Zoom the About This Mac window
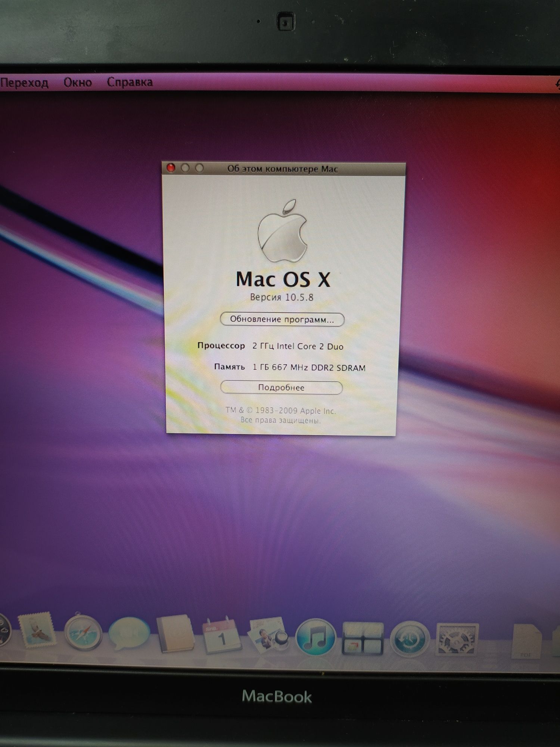Image resolution: width=560 pixels, height=747 pixels. coord(199,168)
